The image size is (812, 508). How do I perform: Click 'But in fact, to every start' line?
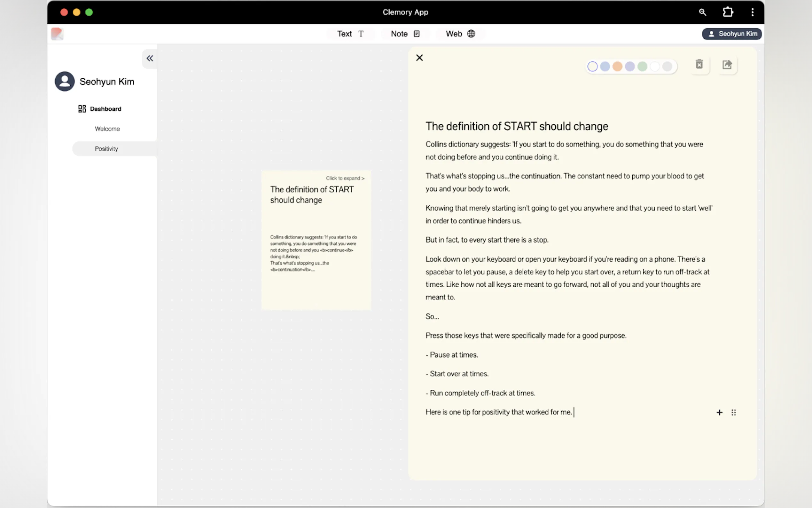coord(487,240)
